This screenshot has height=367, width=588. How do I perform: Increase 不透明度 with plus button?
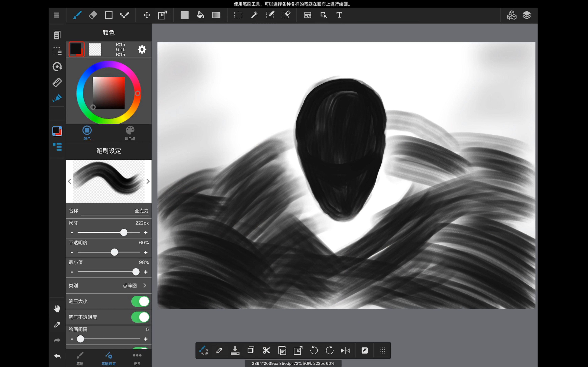(146, 252)
